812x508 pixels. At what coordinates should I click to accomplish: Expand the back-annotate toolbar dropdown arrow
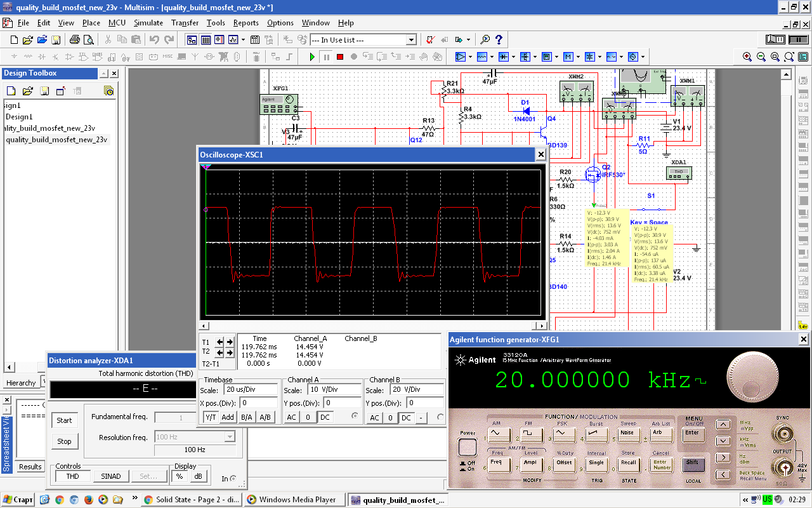468,39
